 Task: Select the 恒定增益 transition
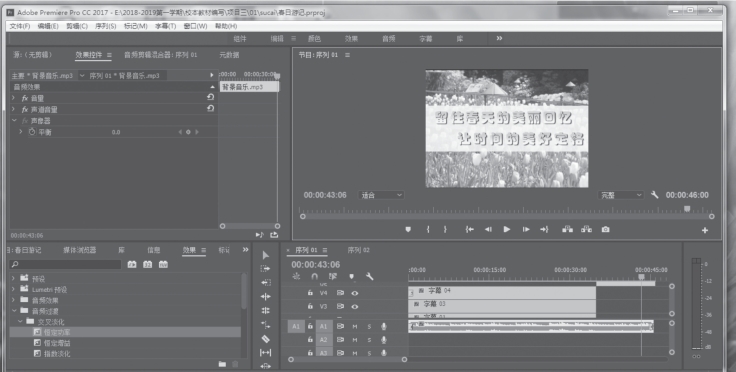57,343
